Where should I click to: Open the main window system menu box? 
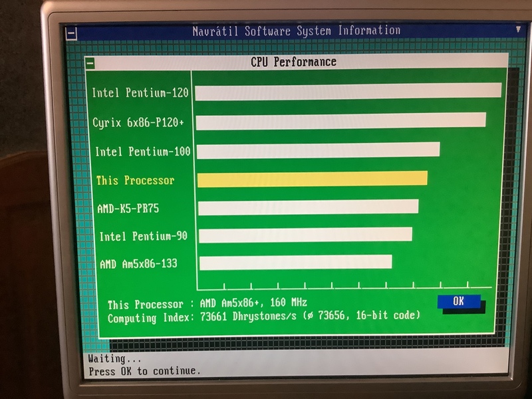pyautogui.click(x=71, y=34)
